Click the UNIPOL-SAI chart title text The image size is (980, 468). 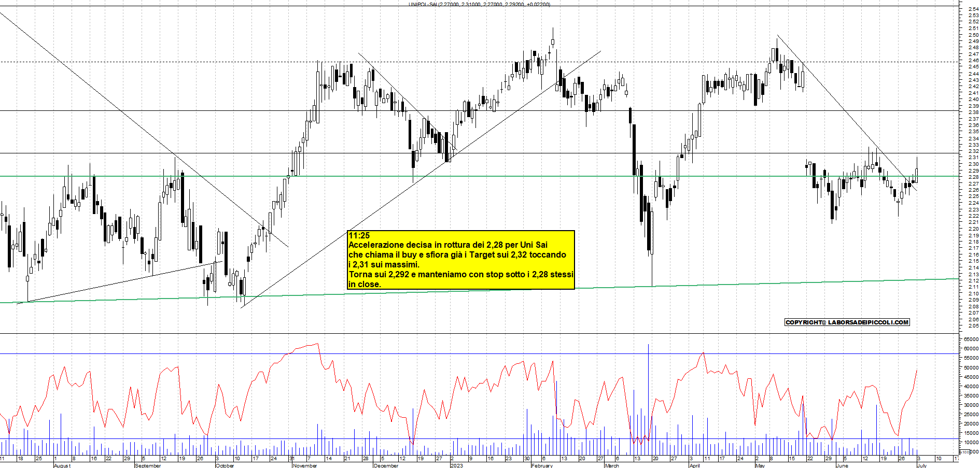click(x=480, y=4)
